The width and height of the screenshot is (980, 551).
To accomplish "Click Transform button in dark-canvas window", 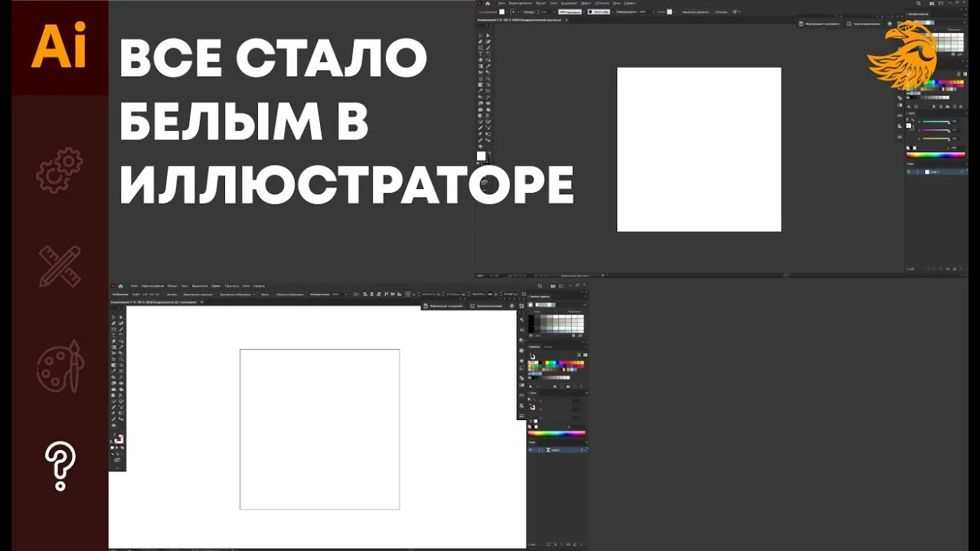I will (x=864, y=24).
